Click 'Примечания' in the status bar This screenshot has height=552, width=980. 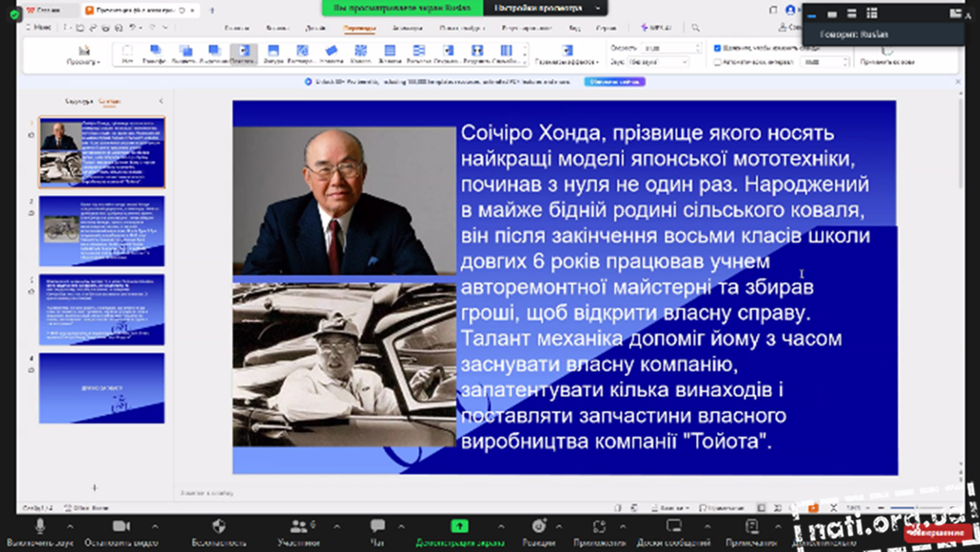pyautogui.click(x=722, y=508)
